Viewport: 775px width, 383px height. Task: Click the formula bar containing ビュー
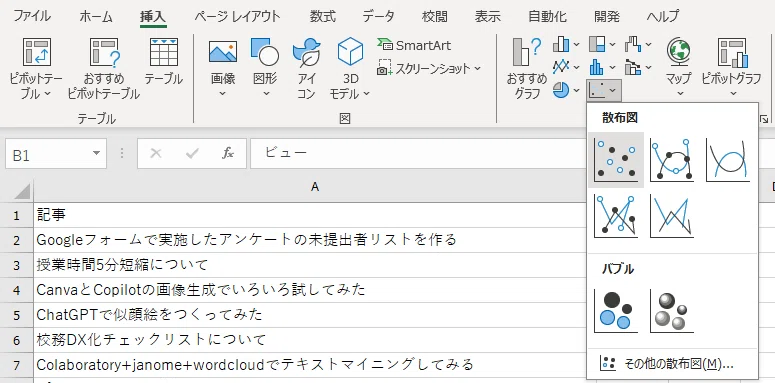(419, 154)
